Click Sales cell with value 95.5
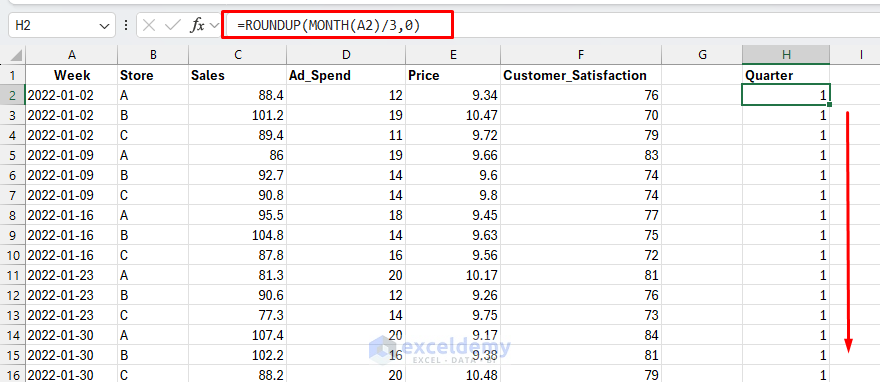This screenshot has width=880, height=382. [x=237, y=215]
